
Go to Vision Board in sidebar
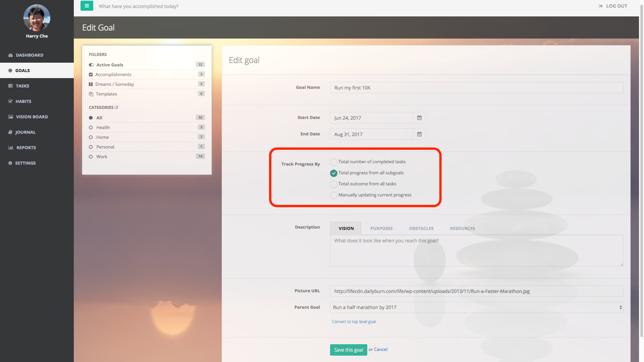[32, 117]
